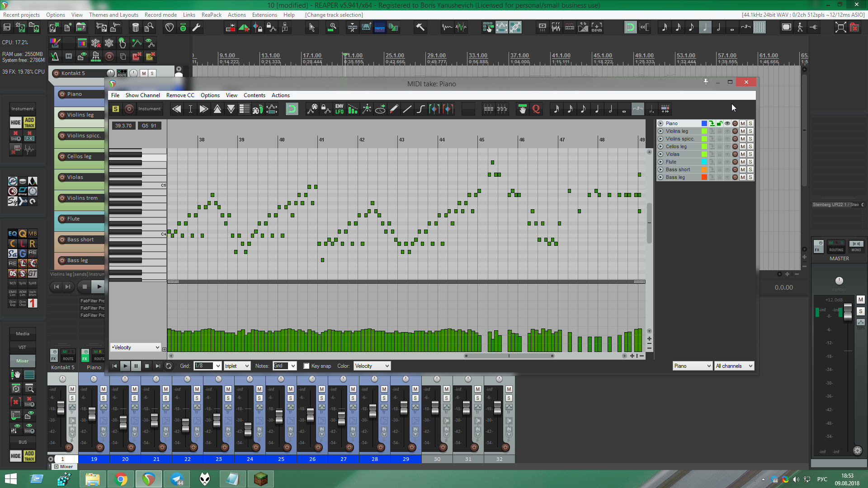The height and width of the screenshot is (488, 868).
Task: Expand the All channels dropdown
Action: point(734,366)
